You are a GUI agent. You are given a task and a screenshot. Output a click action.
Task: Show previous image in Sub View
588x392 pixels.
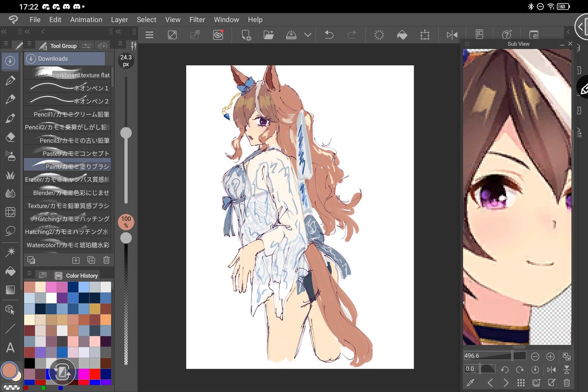(490, 383)
